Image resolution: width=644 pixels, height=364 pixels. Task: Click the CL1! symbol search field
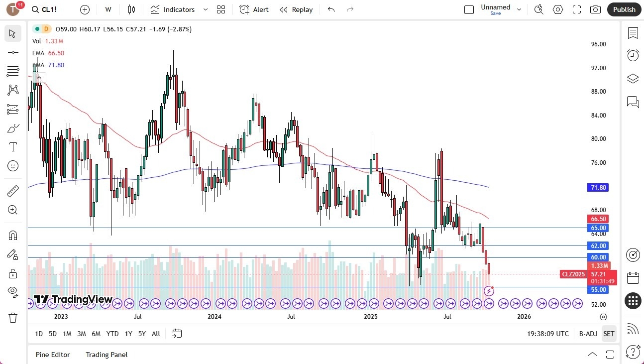[45, 9]
